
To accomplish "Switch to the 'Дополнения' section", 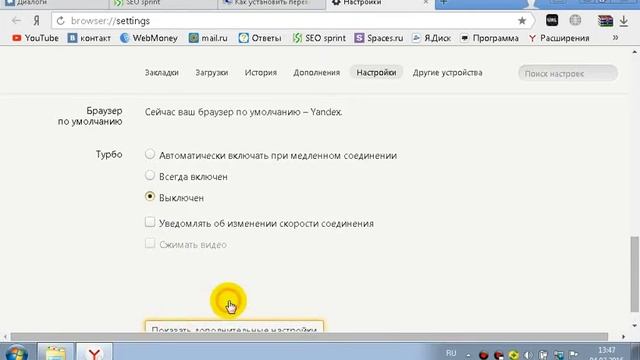I will point(316,73).
